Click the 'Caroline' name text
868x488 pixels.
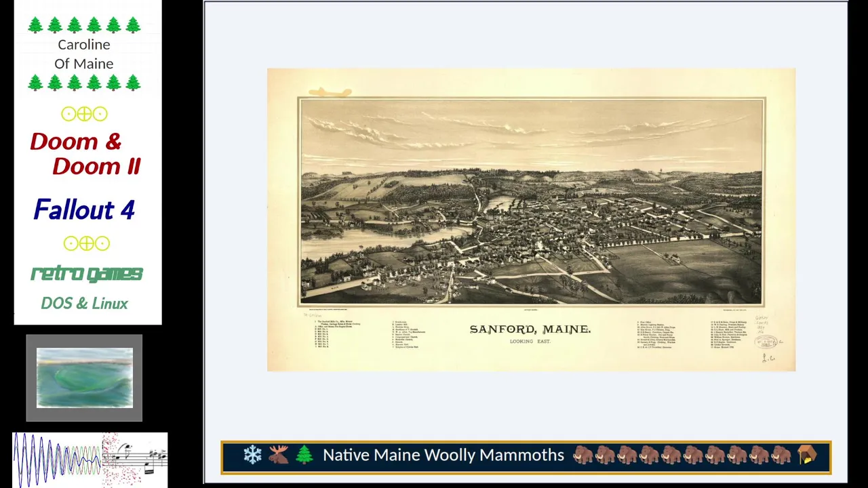coord(84,45)
